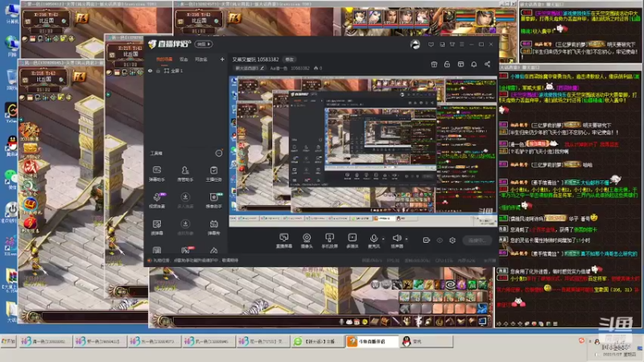The width and height of the screenshot is (644, 362).
Task: Open the danmu assistant tool (弹幕助手)
Action: [x=157, y=174]
